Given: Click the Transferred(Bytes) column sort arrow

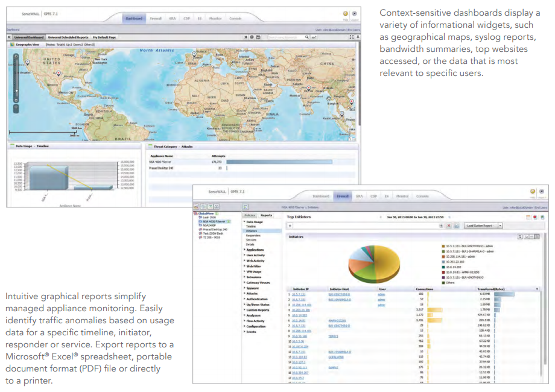Looking at the screenshot, I should [537, 289].
